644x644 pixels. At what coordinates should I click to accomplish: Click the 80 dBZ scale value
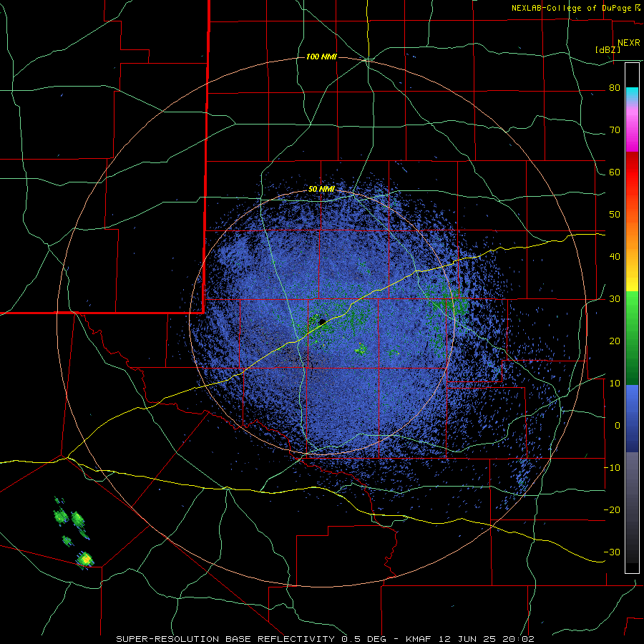[x=615, y=88]
